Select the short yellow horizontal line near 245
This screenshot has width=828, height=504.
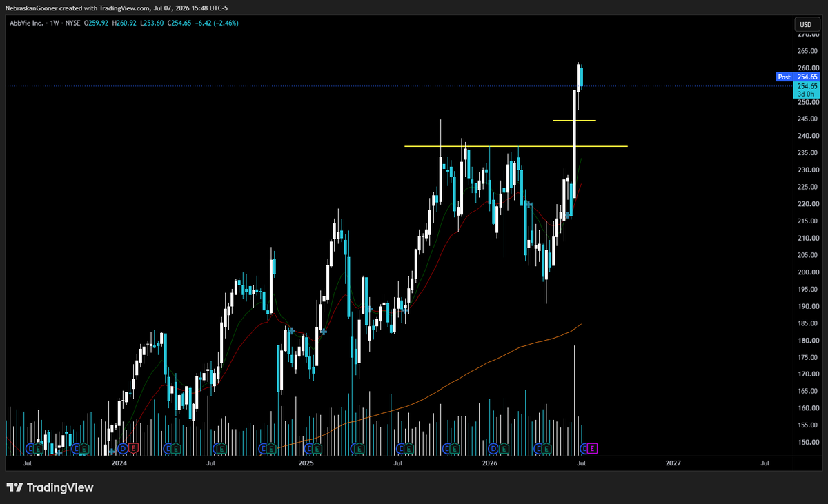click(574, 121)
